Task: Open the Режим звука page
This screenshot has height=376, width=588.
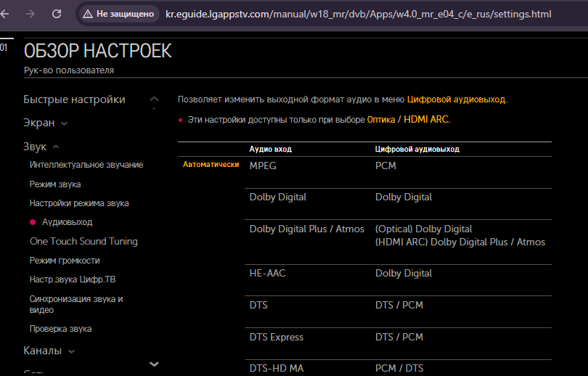Action: pyautogui.click(x=55, y=184)
